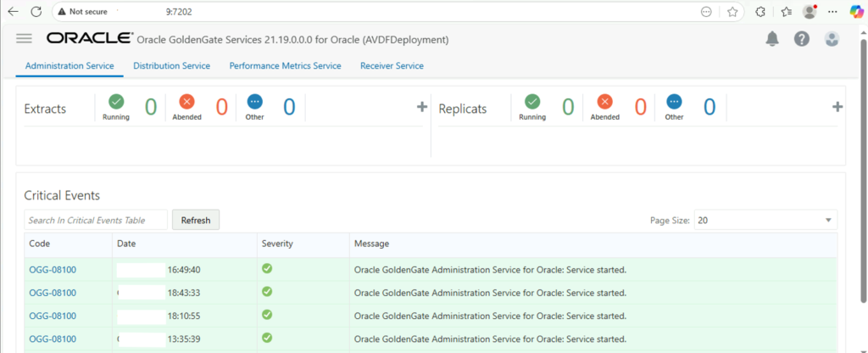Open OGG-08100 link for 13:35:39 event
Screen dimensions: 868x353
[x=53, y=339]
